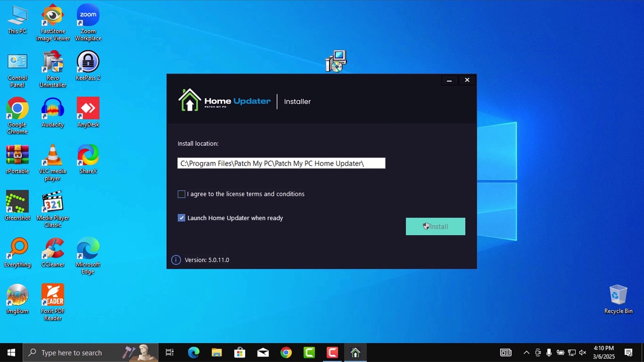The width and height of the screenshot is (644, 362).
Task: Show hidden system tray icons
Action: 526,352
